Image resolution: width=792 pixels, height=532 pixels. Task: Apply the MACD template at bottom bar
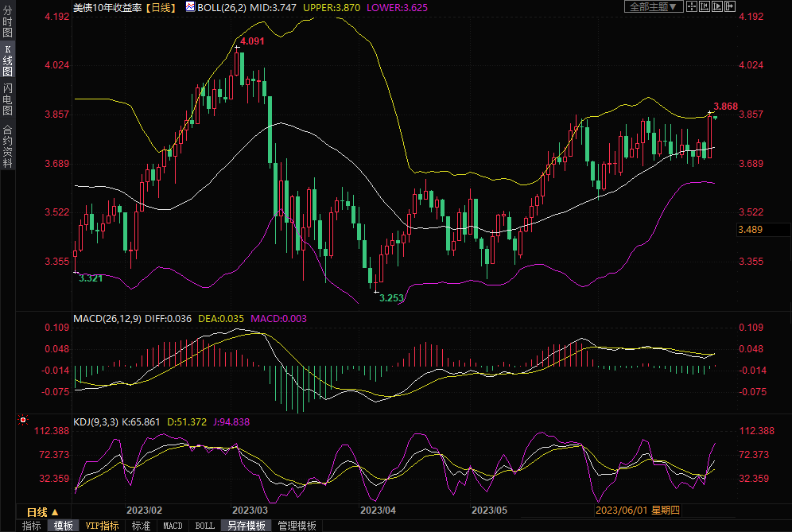(x=173, y=526)
